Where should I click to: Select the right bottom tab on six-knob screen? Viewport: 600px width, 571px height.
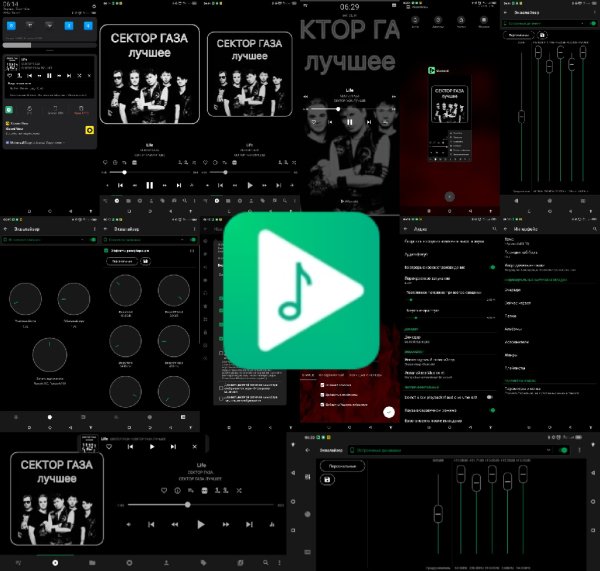pos(183,417)
